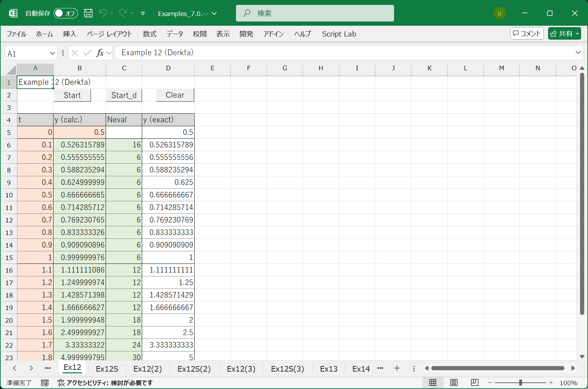Image resolution: width=588 pixels, height=389 pixels.
Task: Open Customize Quick Access Toolbar dropdown
Action: click(x=143, y=14)
